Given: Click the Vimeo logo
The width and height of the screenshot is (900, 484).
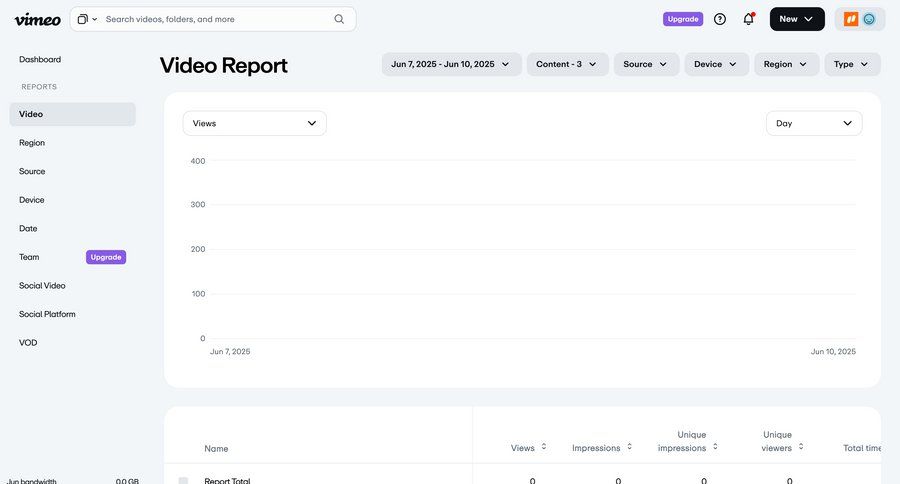Looking at the screenshot, I should tap(37, 20).
